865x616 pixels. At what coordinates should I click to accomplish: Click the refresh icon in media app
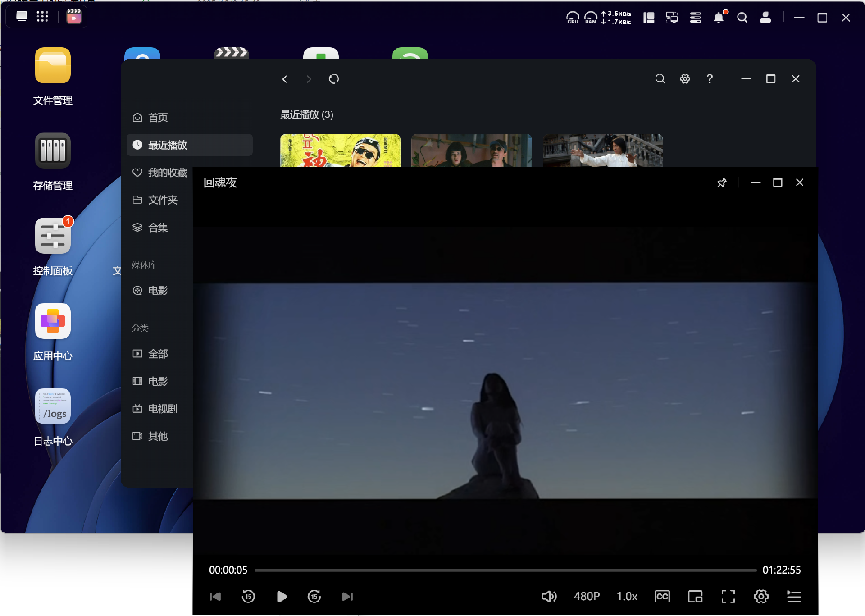[x=333, y=79]
